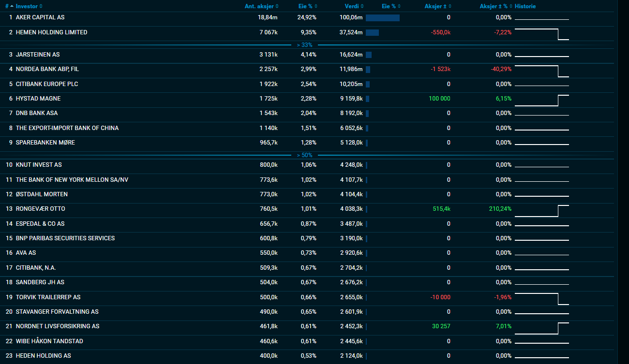
Task: Click -550,0k share change value
Action: pyautogui.click(x=441, y=32)
